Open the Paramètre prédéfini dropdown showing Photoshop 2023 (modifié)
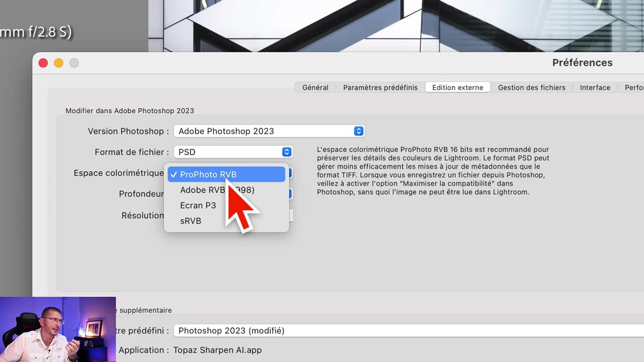 [409, 331]
